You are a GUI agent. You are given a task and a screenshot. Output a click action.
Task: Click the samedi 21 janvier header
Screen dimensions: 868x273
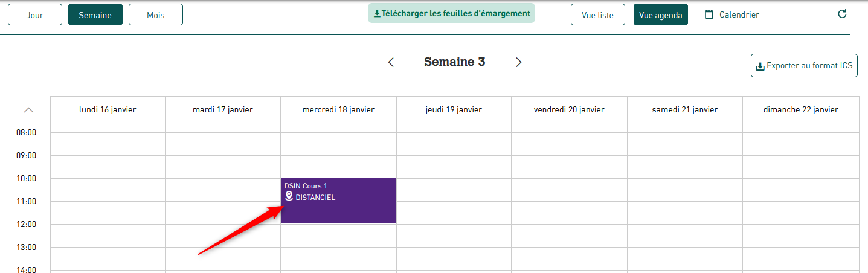point(685,109)
